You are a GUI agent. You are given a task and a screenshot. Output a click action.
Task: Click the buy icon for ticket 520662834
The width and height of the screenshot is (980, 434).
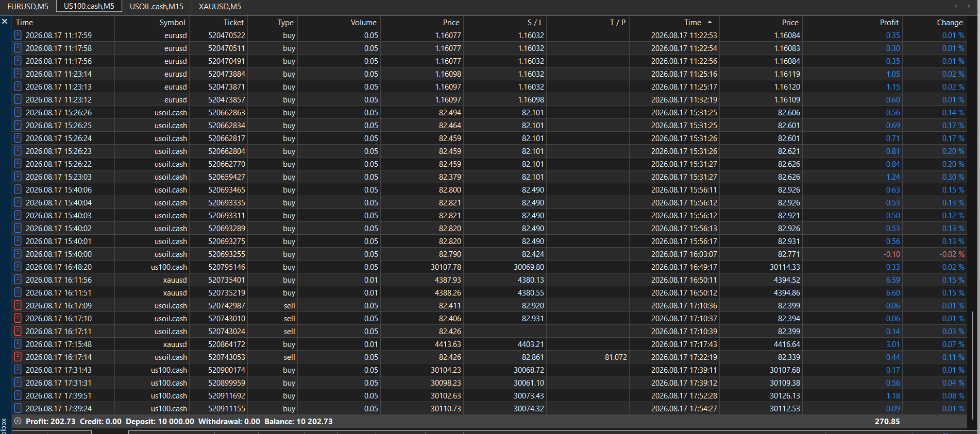(18, 125)
